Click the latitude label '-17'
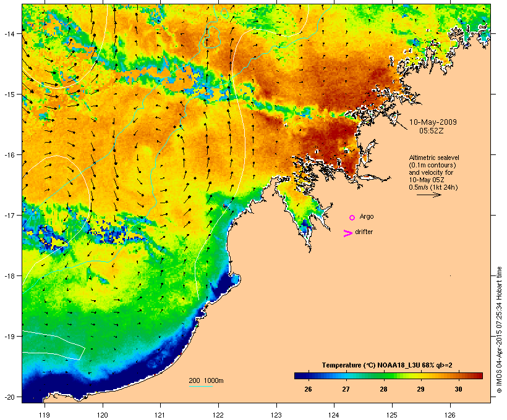 9,215
